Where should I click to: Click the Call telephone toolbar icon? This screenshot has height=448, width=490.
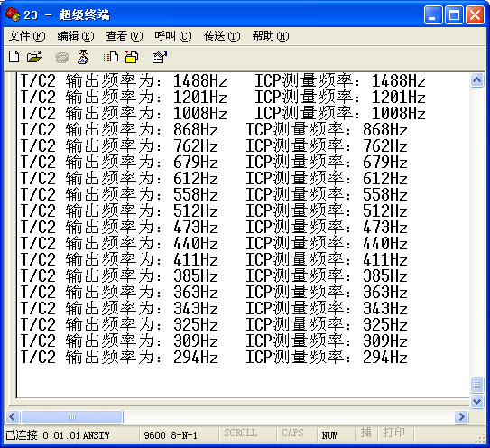click(62, 58)
